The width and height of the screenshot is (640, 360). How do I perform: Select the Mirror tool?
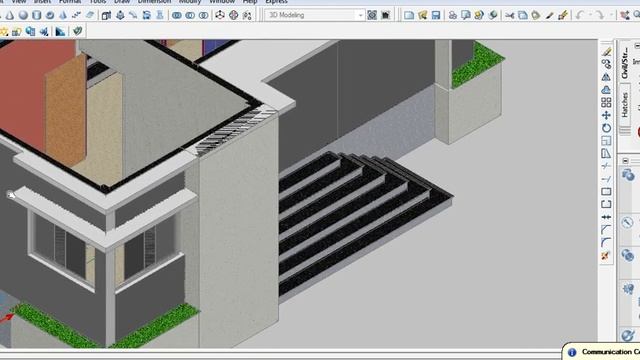(607, 77)
